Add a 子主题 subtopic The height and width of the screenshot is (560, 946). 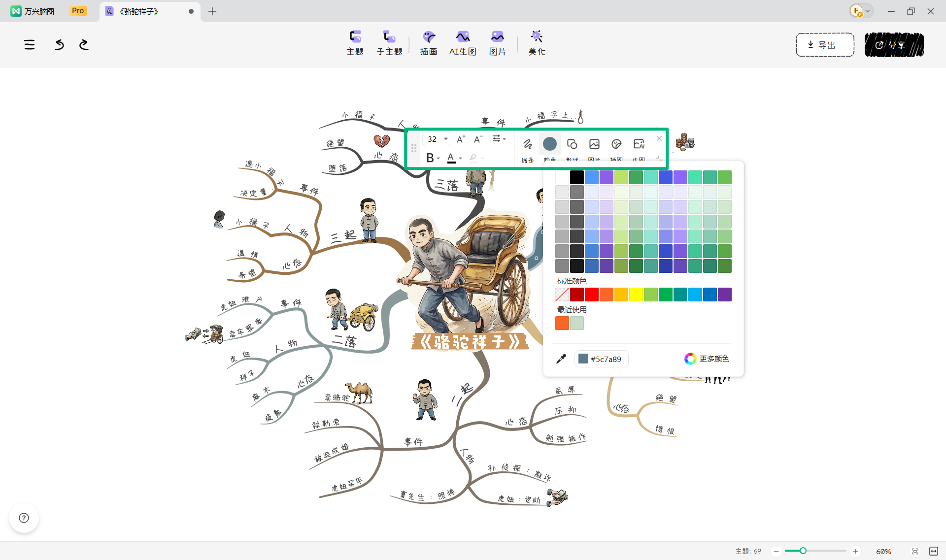pyautogui.click(x=389, y=43)
